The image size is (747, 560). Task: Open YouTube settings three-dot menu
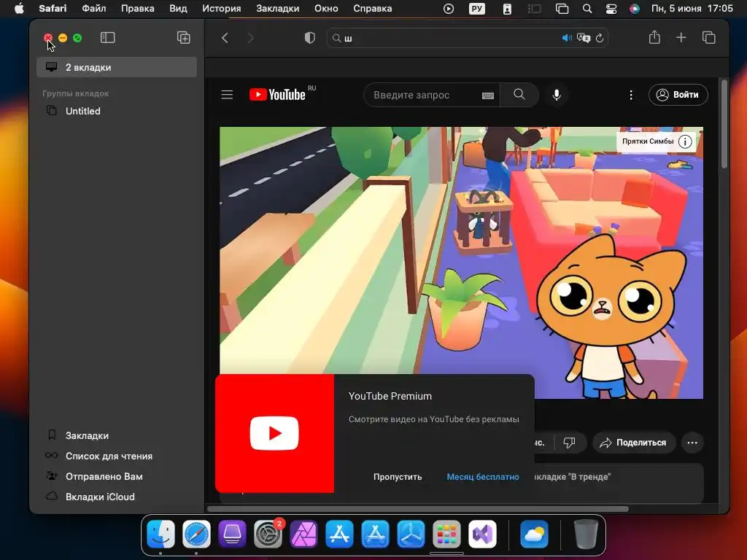(631, 96)
